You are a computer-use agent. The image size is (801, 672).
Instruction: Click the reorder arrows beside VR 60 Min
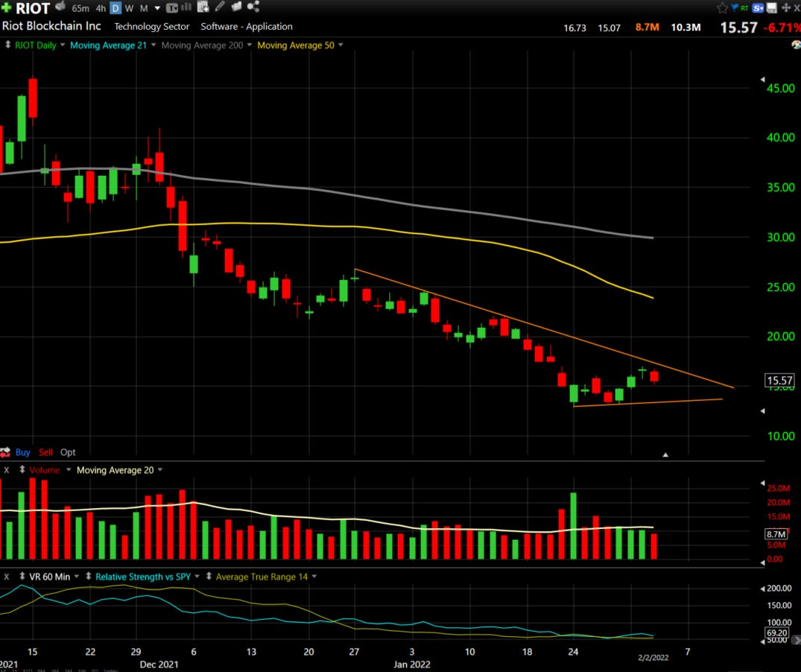click(x=22, y=577)
